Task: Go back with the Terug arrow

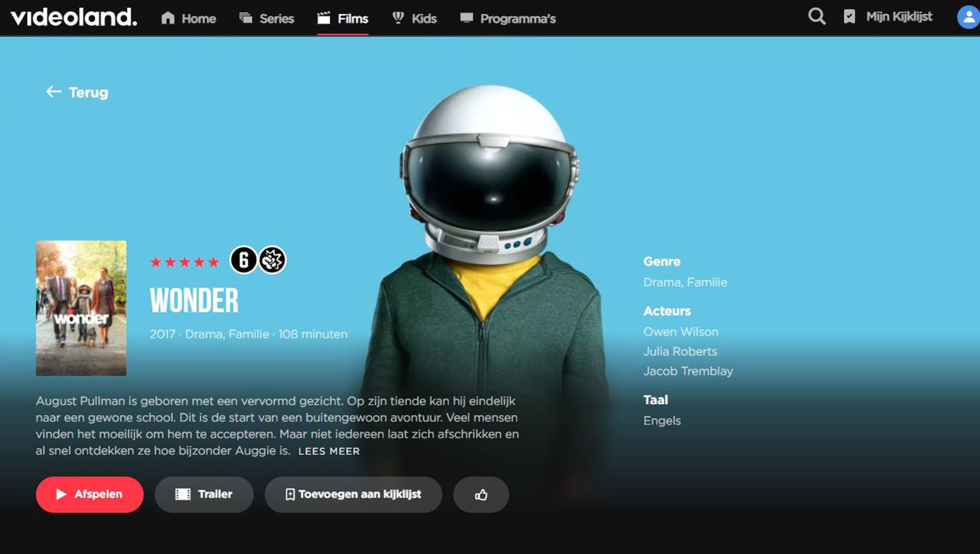Action: click(77, 92)
